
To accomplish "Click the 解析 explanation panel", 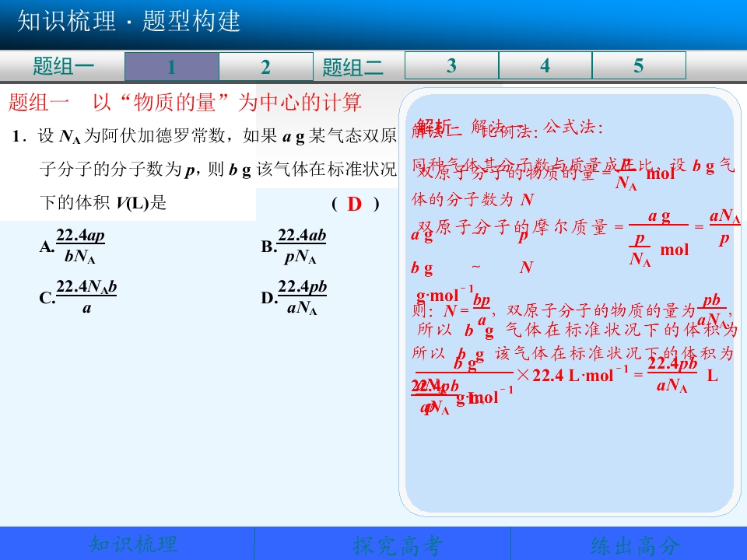I will click(x=570, y=301).
